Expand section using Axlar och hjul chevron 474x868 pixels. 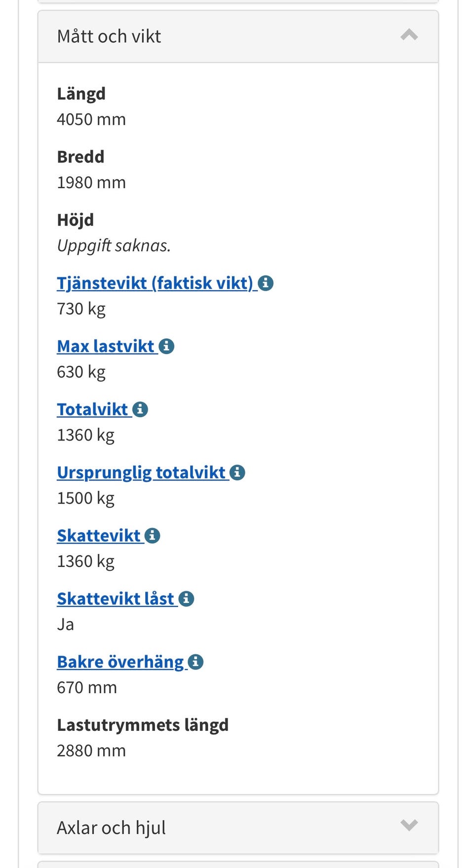409,826
